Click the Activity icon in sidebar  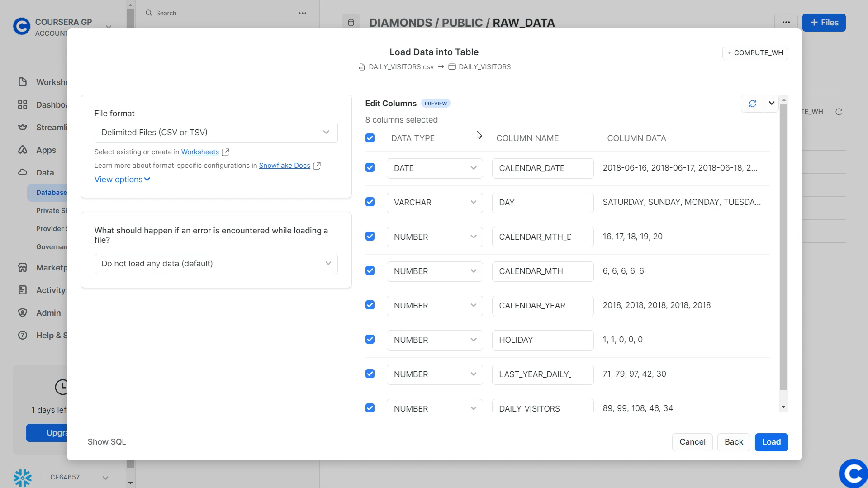23,290
